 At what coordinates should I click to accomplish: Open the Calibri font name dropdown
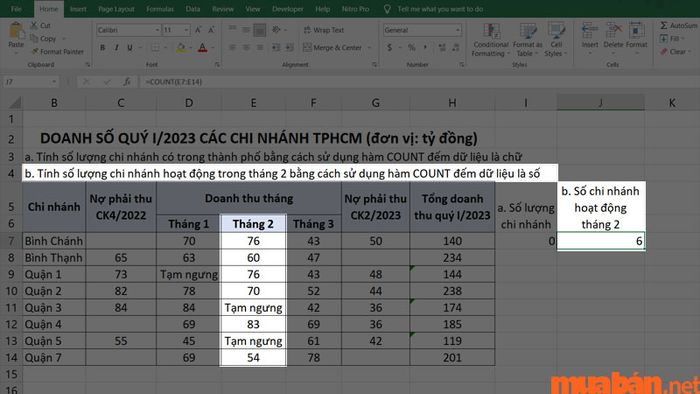coord(158,30)
